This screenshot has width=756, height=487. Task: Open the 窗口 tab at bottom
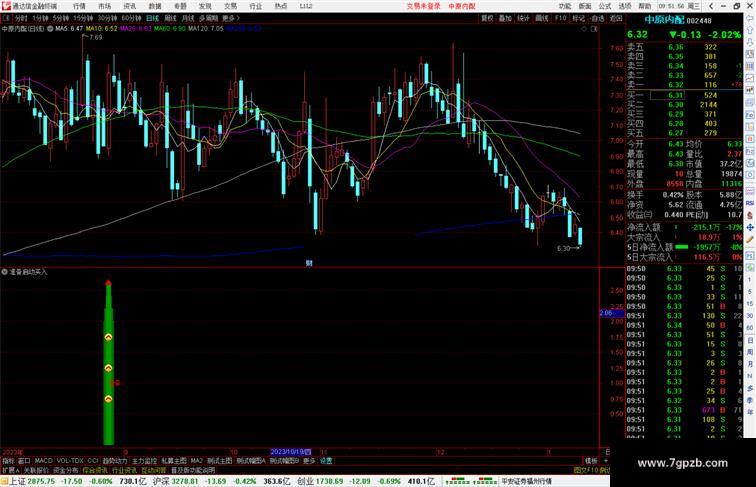pyautogui.click(x=25, y=461)
